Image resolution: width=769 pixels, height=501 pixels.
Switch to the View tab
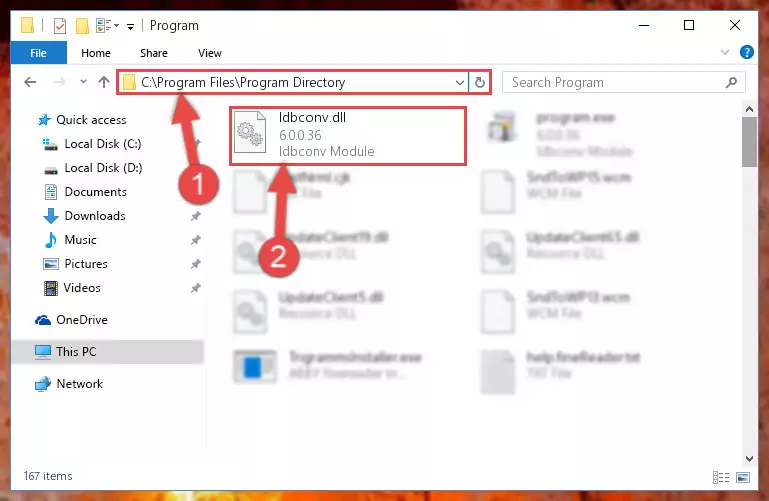point(209,53)
